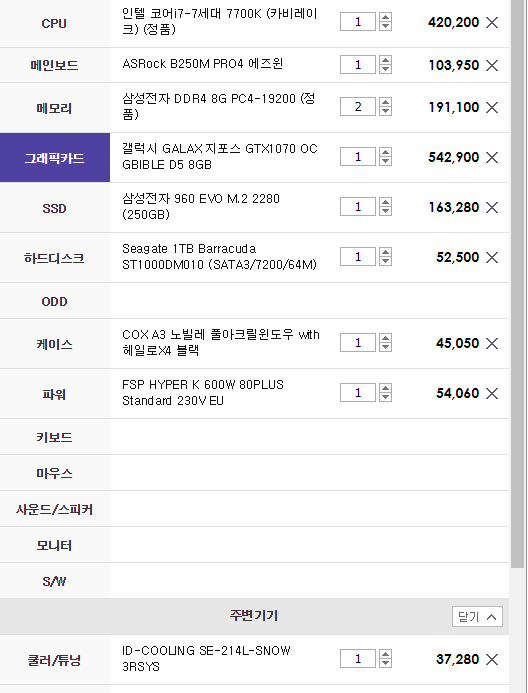528x693 pixels.
Task: Click the vertical scrollbar on the right
Action: tap(517, 283)
